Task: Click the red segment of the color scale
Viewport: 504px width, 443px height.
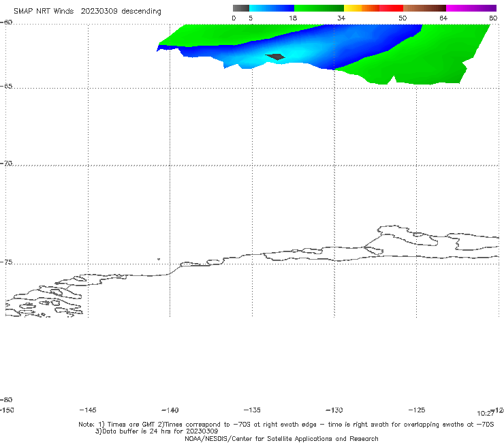Action: point(391,8)
